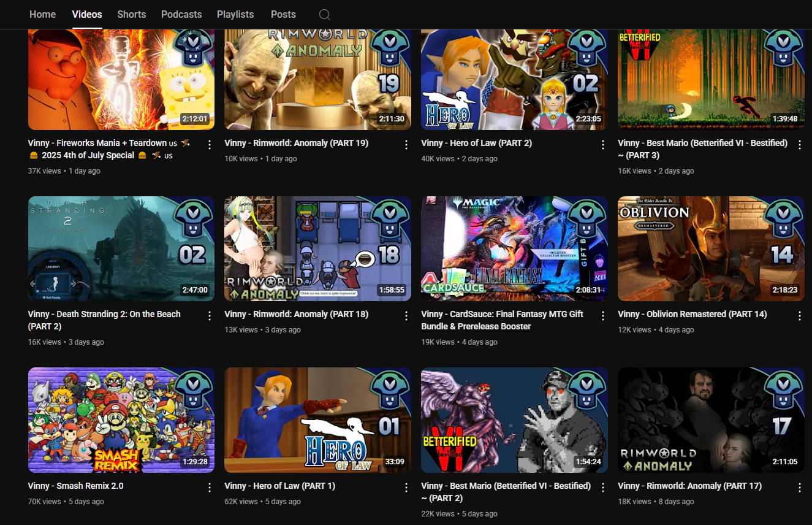The width and height of the screenshot is (812, 525).
Task: Open options for Fireworks Mania + Teardown video
Action: pyautogui.click(x=209, y=145)
